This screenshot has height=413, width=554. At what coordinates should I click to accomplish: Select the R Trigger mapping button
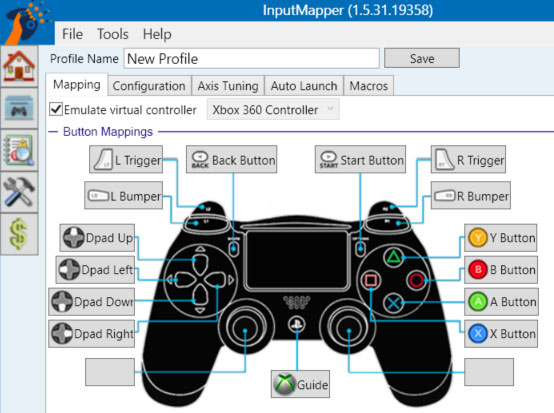[x=468, y=160]
